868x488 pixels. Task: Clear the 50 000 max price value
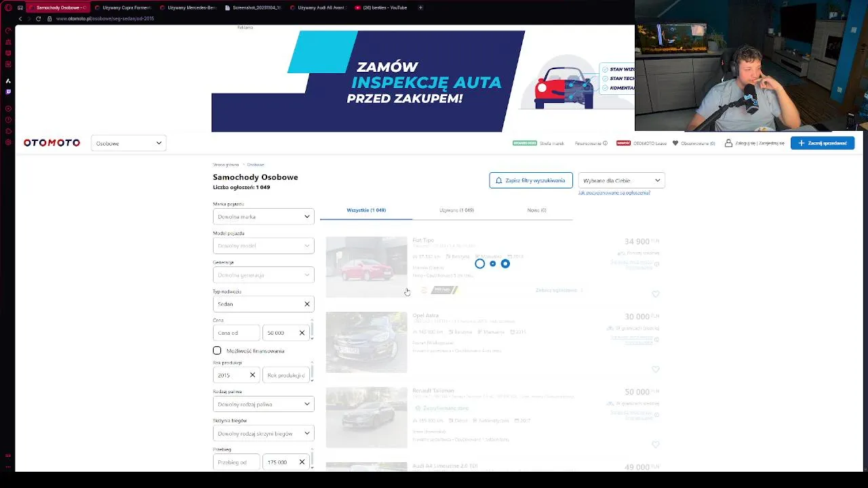tap(302, 333)
